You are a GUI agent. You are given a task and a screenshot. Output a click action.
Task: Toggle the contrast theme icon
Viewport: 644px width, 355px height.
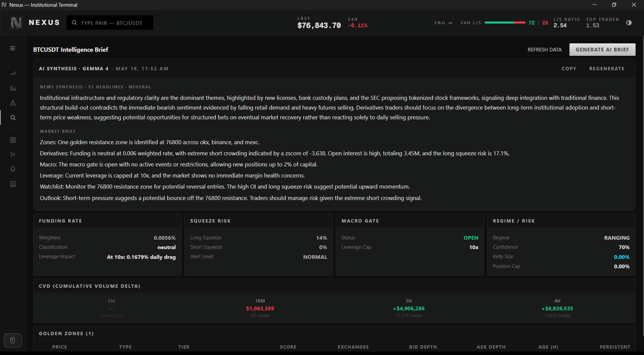[x=629, y=23]
